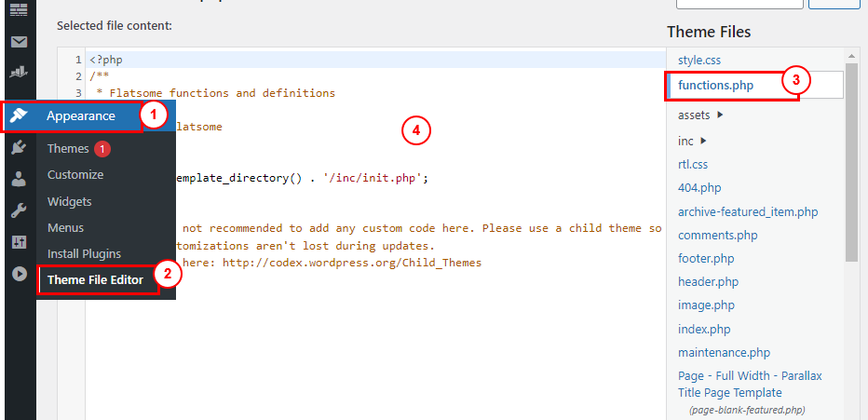Click the '/inc/init.php' string in code
This screenshot has width=868, height=420.
373,178
